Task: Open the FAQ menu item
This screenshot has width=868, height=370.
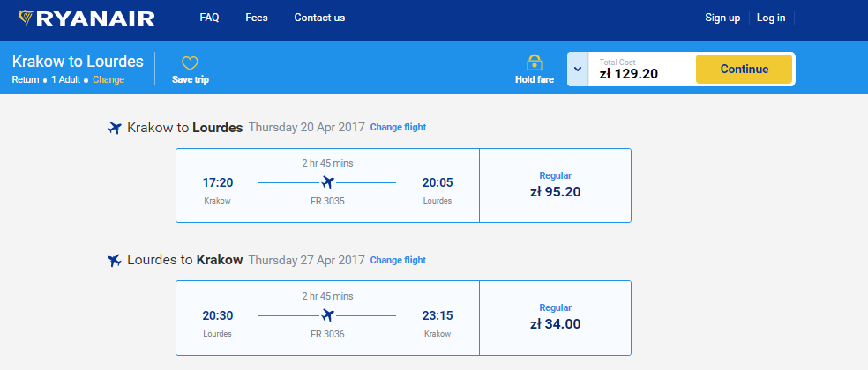Action: (209, 18)
